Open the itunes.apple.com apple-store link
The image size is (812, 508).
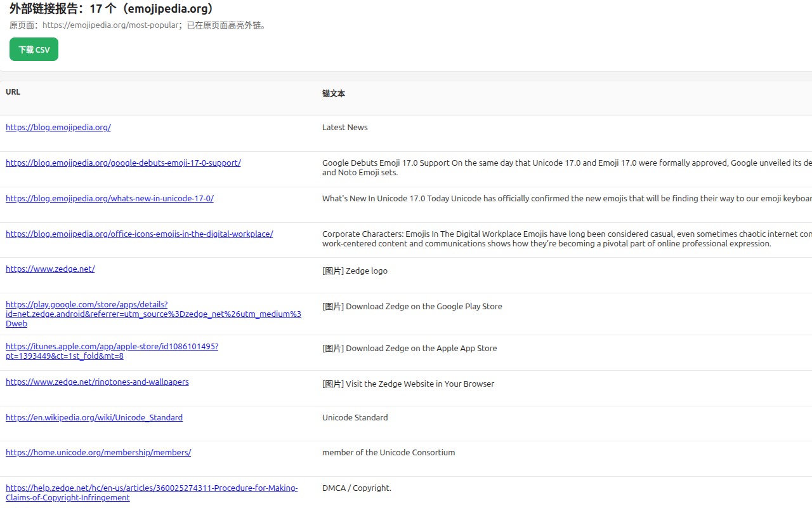click(x=112, y=351)
